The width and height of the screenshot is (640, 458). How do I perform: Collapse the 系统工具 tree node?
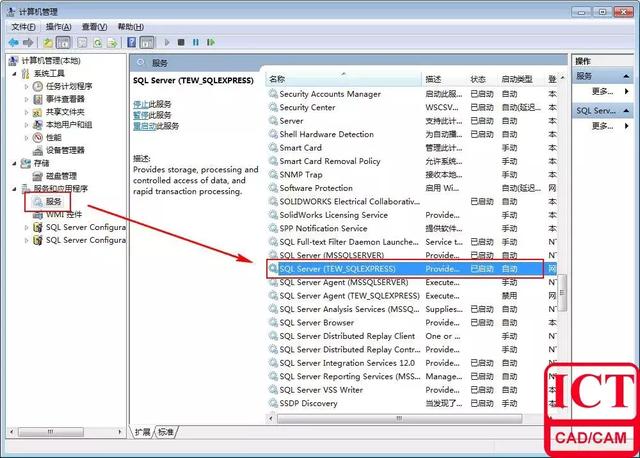pyautogui.click(x=15, y=74)
